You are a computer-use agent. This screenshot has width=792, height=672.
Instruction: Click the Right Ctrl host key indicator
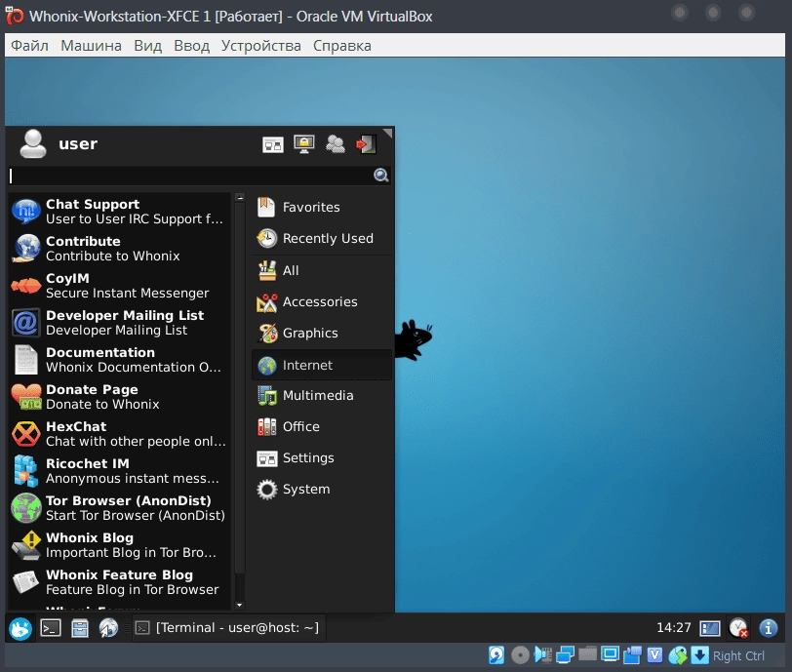[x=738, y=656]
